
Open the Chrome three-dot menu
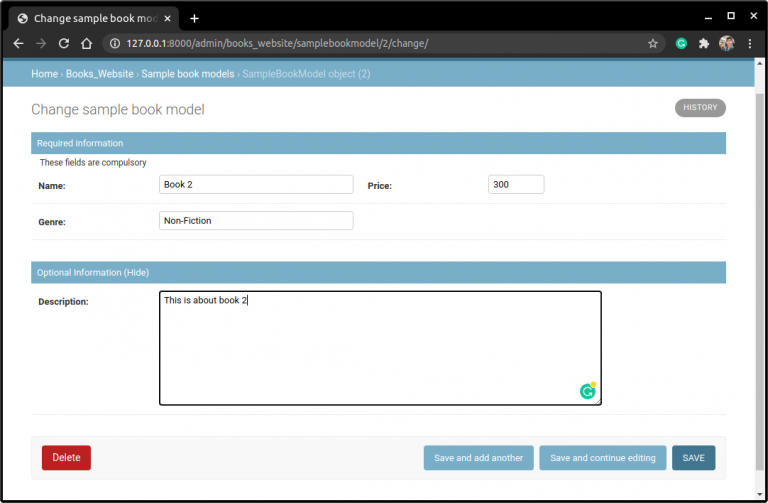click(x=749, y=44)
